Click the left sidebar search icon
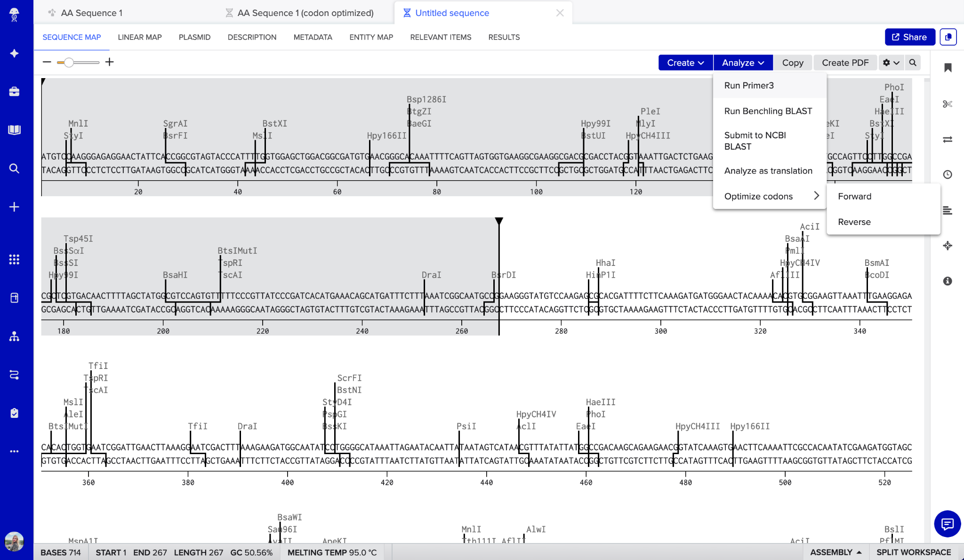This screenshot has width=964, height=560. tap(14, 168)
